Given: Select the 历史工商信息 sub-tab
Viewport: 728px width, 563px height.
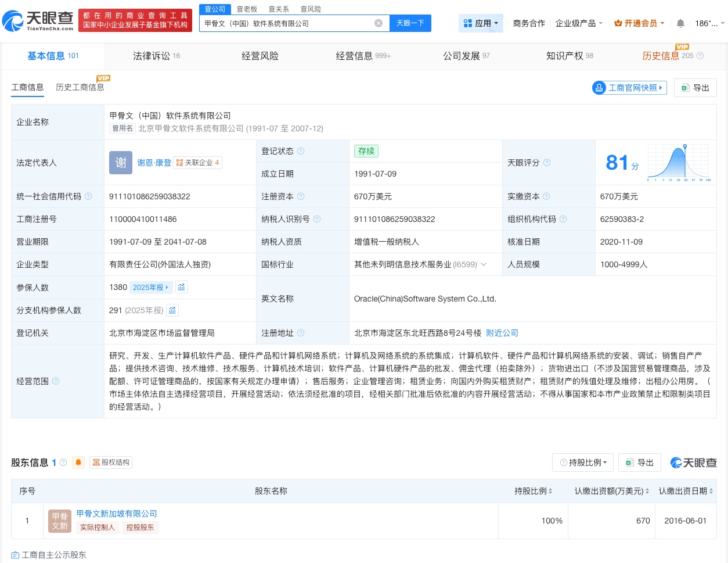Looking at the screenshot, I should point(80,87).
